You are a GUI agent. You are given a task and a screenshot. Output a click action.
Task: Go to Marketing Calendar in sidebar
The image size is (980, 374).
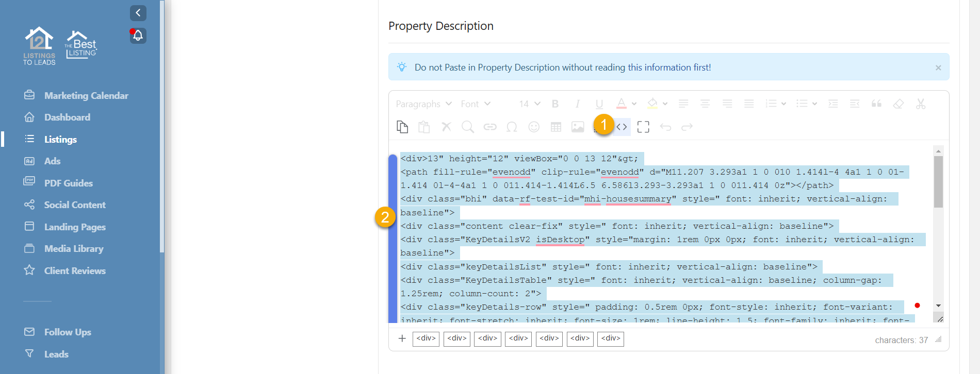(86, 95)
